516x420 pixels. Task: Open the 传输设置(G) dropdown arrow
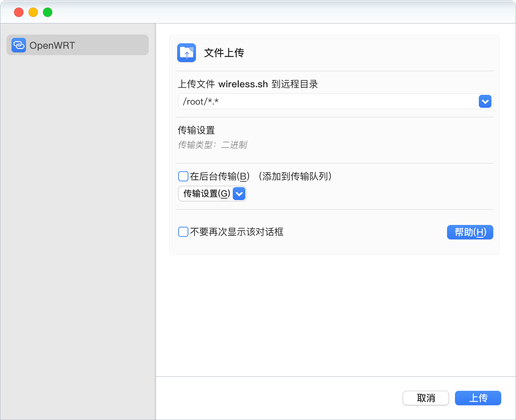(239, 194)
